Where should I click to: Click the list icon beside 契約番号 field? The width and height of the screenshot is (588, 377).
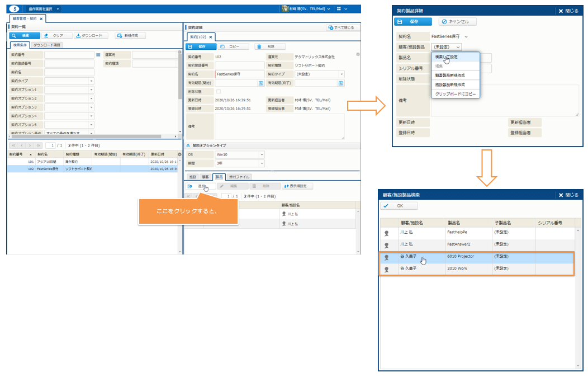pos(98,55)
